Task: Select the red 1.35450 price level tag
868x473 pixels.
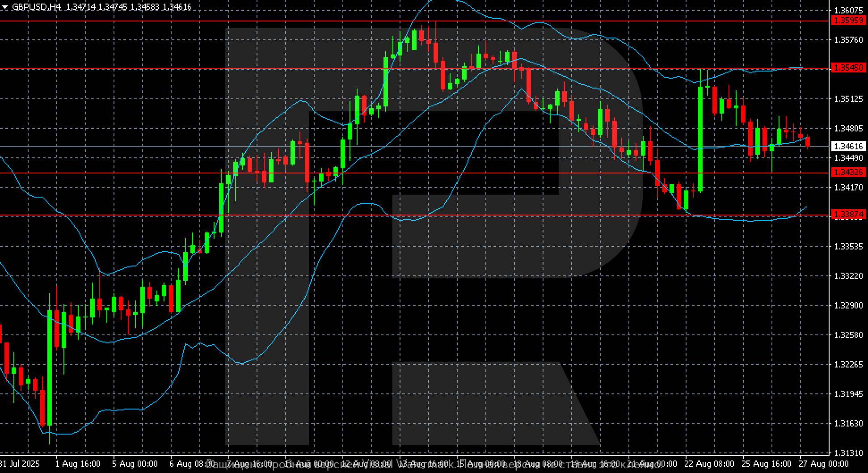Action: click(x=848, y=68)
